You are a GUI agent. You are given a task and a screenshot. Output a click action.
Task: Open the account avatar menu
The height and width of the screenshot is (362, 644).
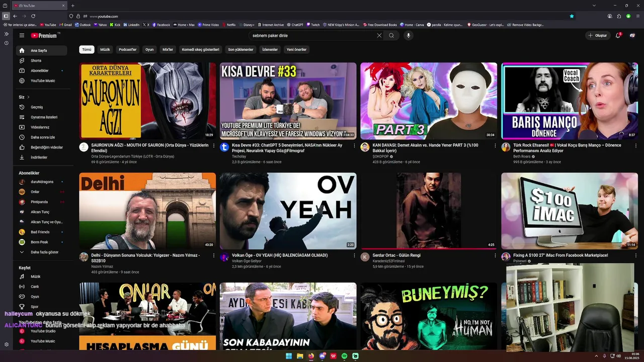point(632,36)
